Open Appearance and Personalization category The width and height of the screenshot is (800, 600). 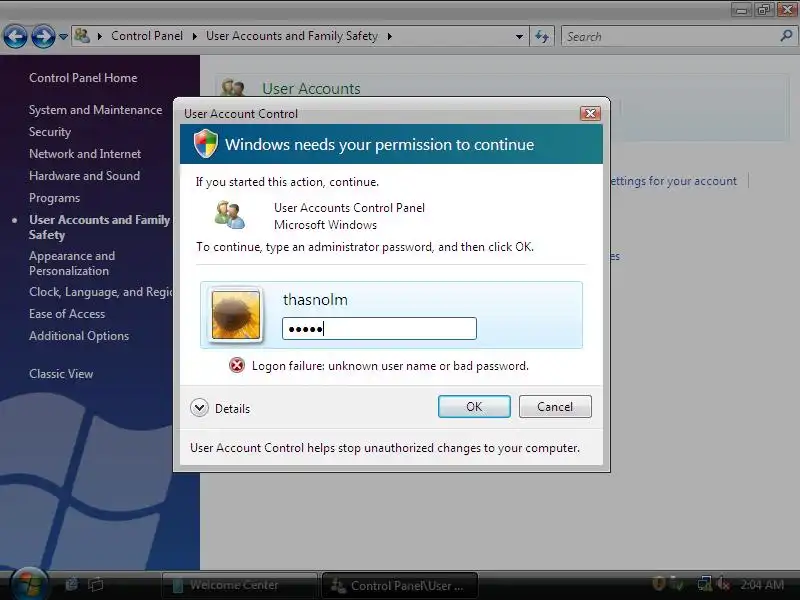[x=72, y=263]
